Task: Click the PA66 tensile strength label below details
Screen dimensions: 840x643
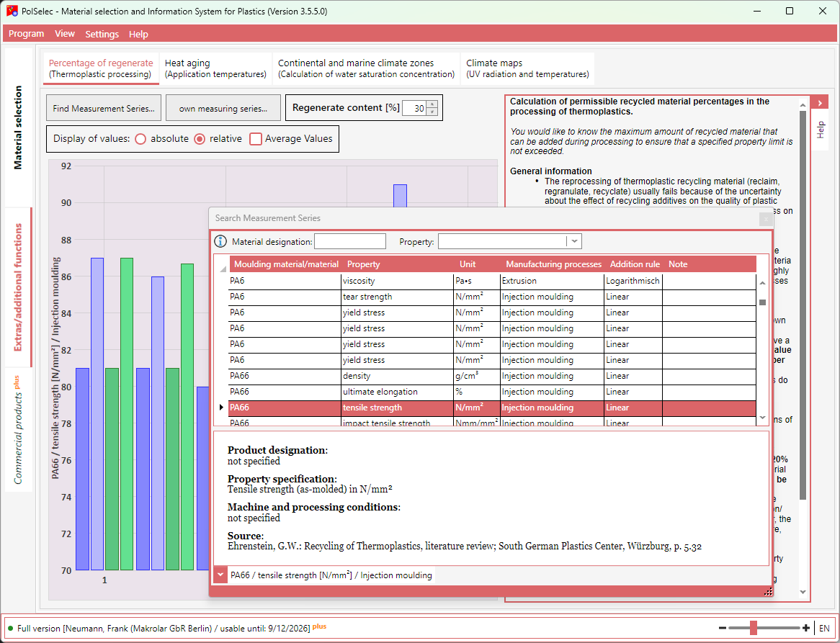Action: point(331,575)
